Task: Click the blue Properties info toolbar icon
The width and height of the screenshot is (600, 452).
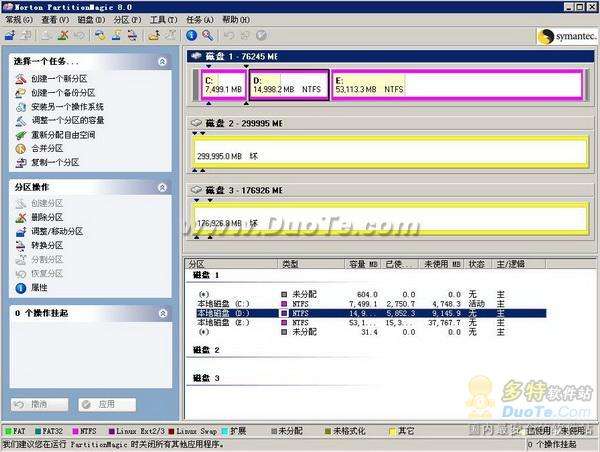Action: (191, 35)
